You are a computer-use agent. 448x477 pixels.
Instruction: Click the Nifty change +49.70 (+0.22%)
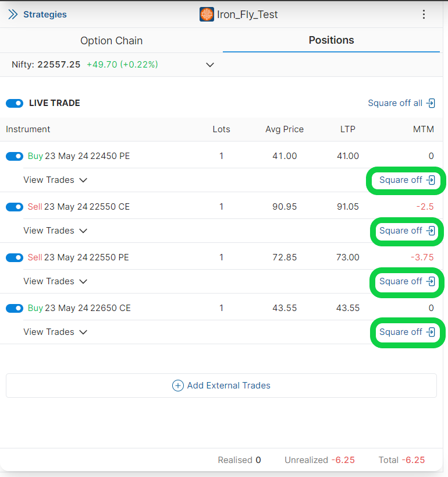pos(122,65)
